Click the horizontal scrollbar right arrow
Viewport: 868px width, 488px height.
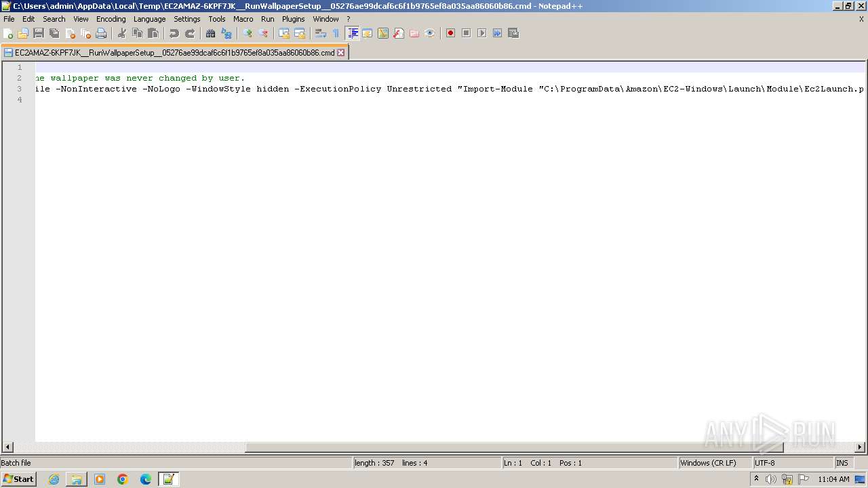(x=860, y=447)
